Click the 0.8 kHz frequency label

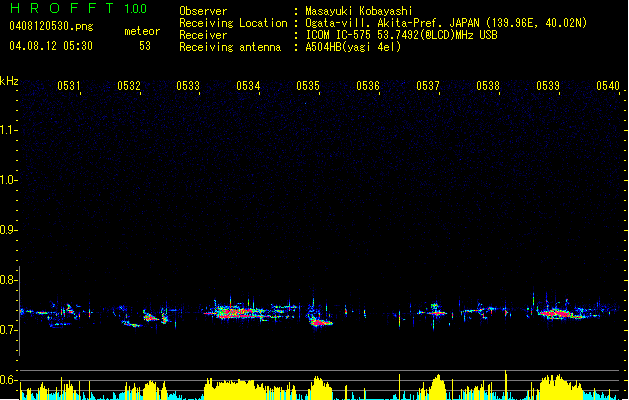(8, 280)
